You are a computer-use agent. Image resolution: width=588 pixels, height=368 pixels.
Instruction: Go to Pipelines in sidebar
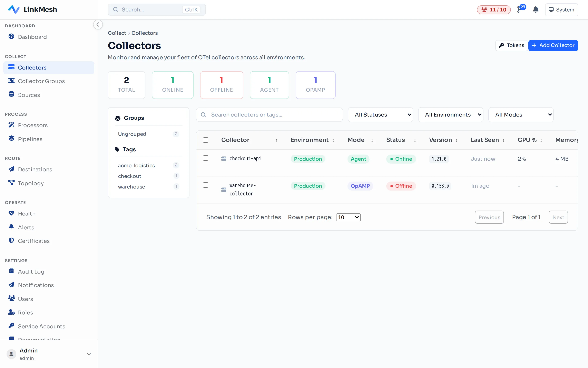pyautogui.click(x=49, y=139)
